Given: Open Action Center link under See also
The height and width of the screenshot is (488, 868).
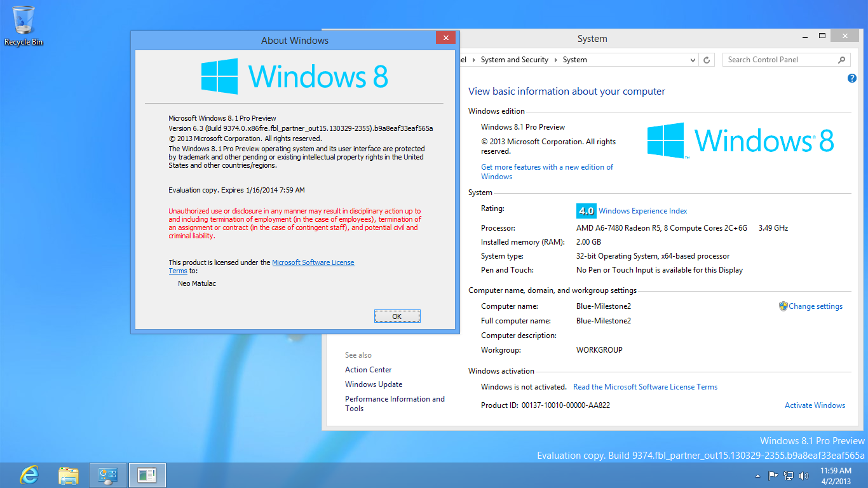Looking at the screenshot, I should click(x=369, y=370).
